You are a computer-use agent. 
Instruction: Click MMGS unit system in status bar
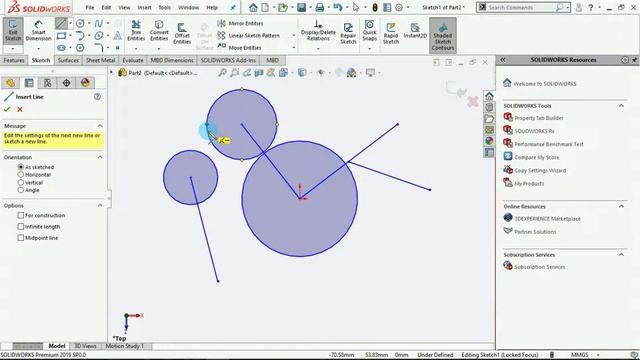pyautogui.click(x=580, y=355)
